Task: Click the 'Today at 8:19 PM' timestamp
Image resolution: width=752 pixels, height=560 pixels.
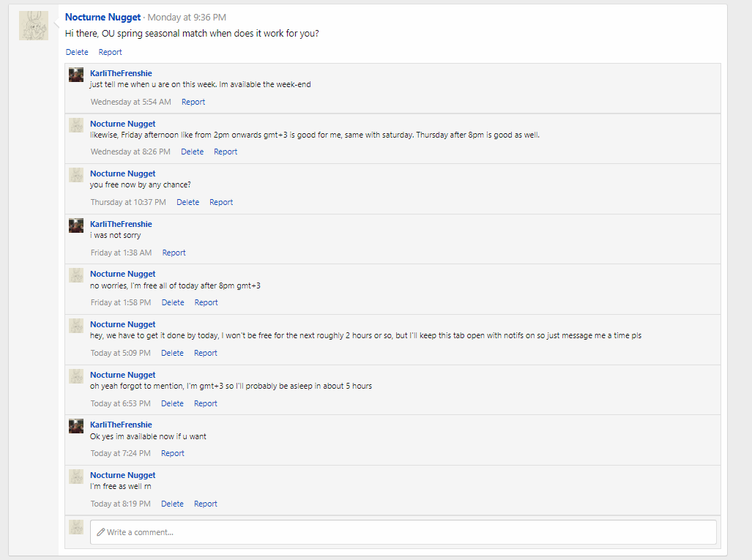Action: 120,504
